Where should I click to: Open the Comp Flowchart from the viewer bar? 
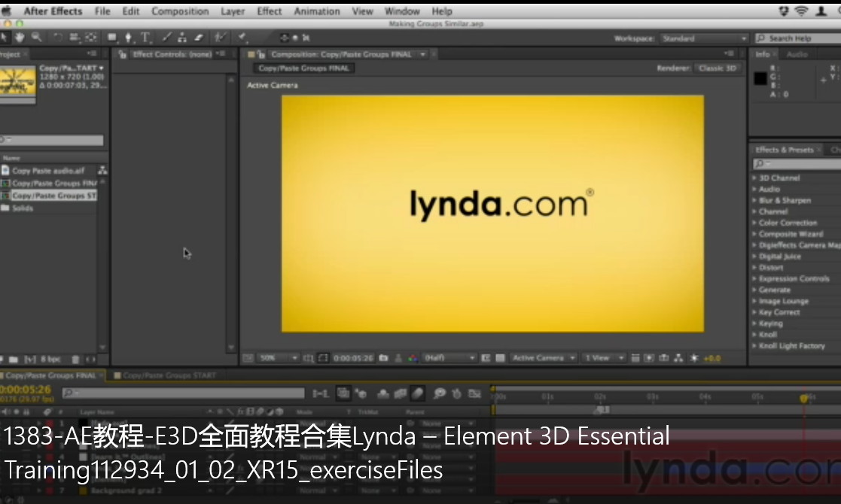pyautogui.click(x=678, y=358)
